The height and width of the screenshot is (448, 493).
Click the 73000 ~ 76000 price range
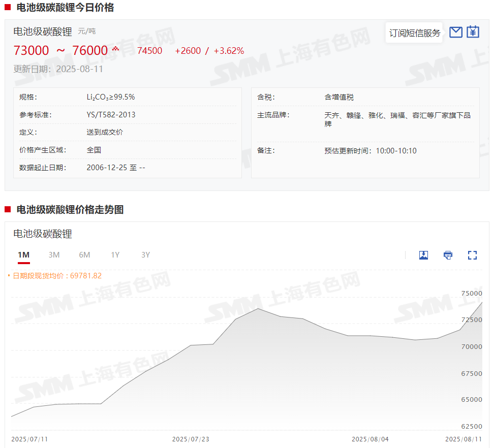60,51
